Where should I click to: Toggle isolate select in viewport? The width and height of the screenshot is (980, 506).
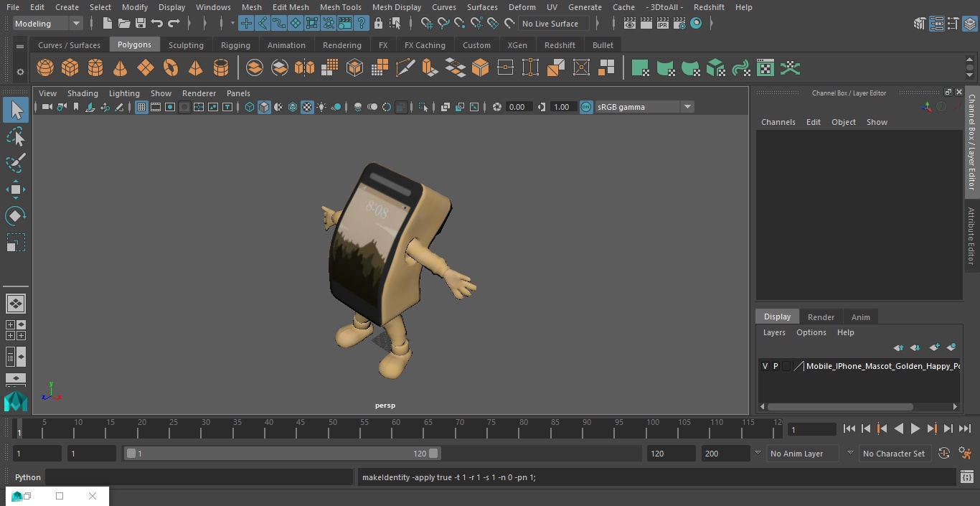tap(423, 107)
